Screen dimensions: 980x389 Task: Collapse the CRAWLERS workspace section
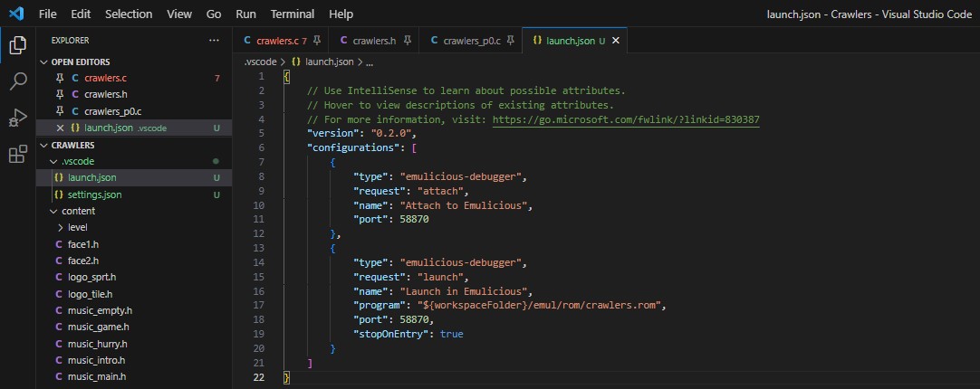134,145
